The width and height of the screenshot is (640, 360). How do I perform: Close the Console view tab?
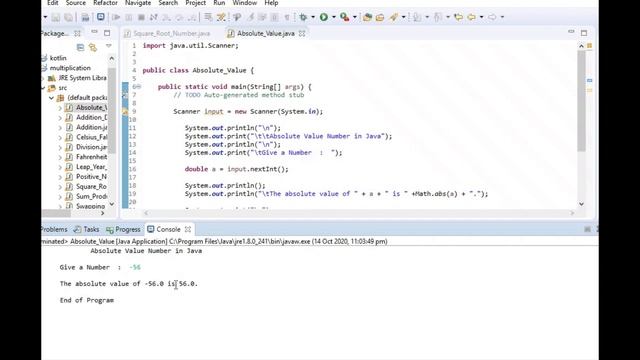coord(188,229)
